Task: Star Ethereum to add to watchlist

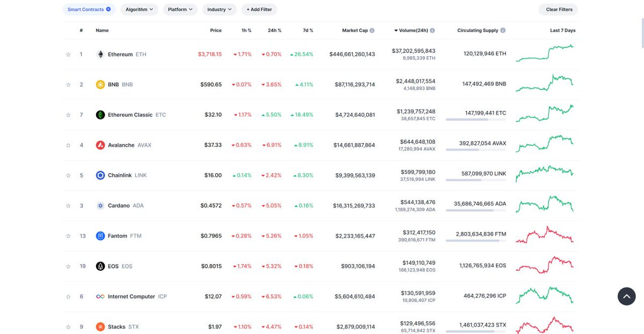Action: click(68, 54)
